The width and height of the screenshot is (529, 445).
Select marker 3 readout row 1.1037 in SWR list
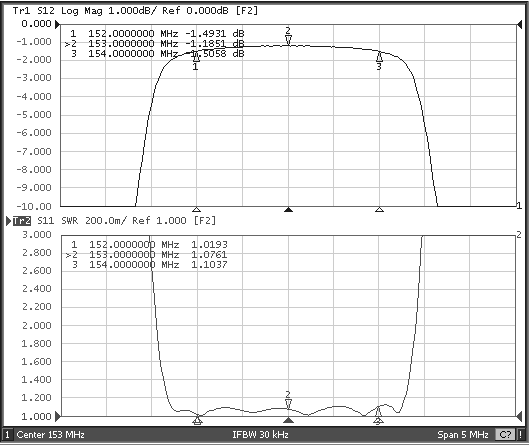150,265
